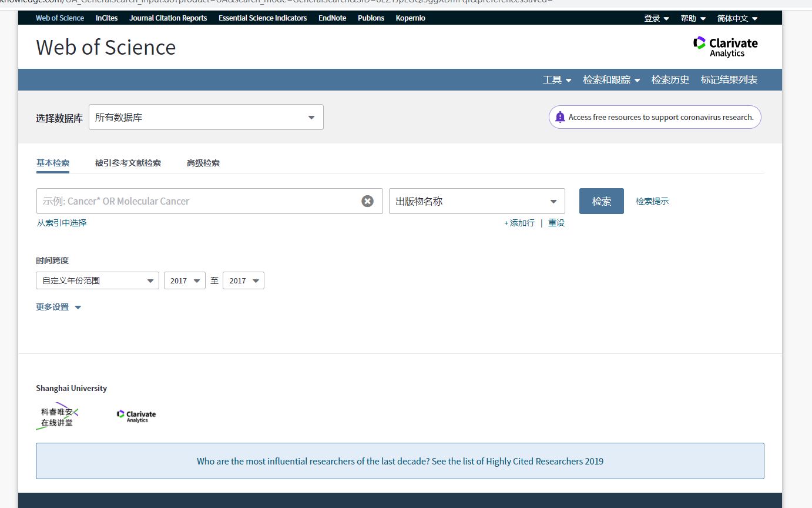The image size is (812, 508).
Task: Open Kopernio from the top bar
Action: click(411, 18)
